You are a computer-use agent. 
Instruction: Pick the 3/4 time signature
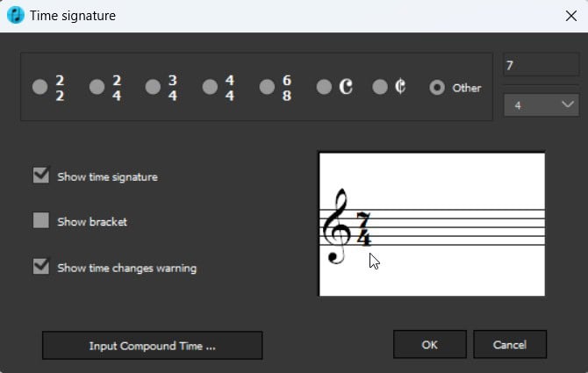154,87
